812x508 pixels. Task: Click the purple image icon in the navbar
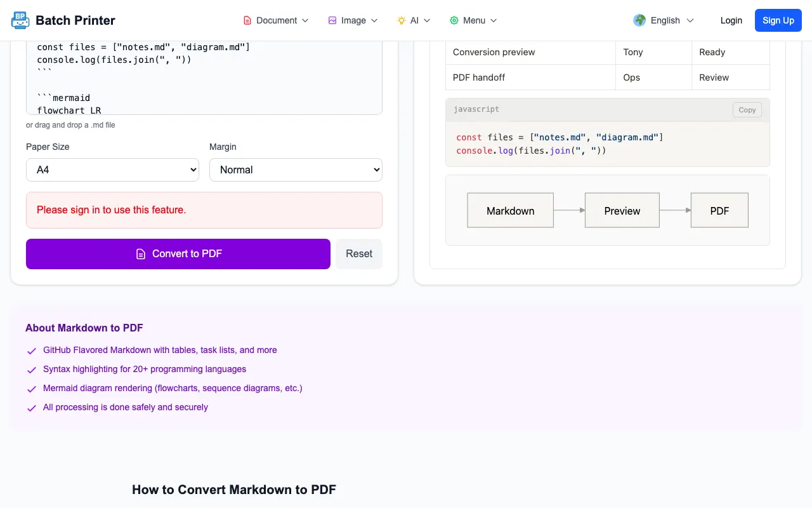pos(332,20)
